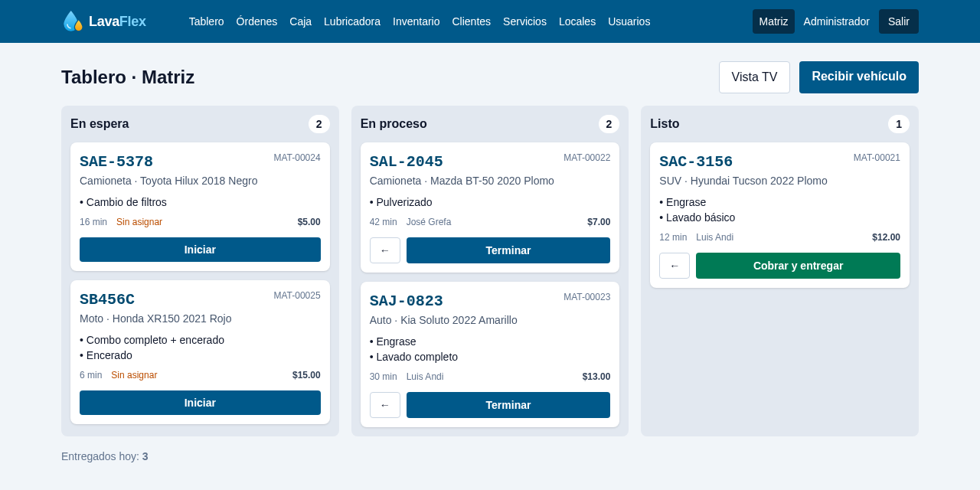Click the LavaFlex water drop logo
980x490 pixels.
[73, 21]
